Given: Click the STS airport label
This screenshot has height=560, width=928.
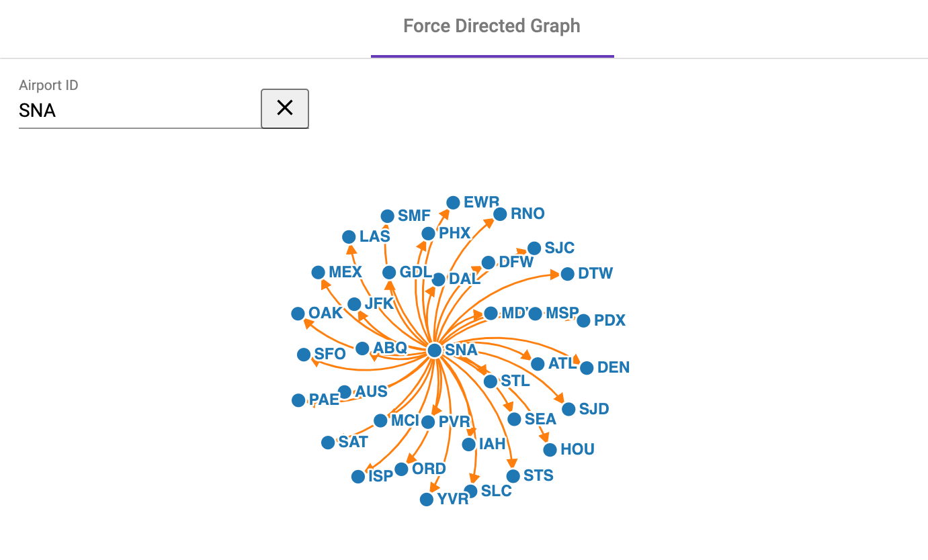Looking at the screenshot, I should tap(538, 475).
